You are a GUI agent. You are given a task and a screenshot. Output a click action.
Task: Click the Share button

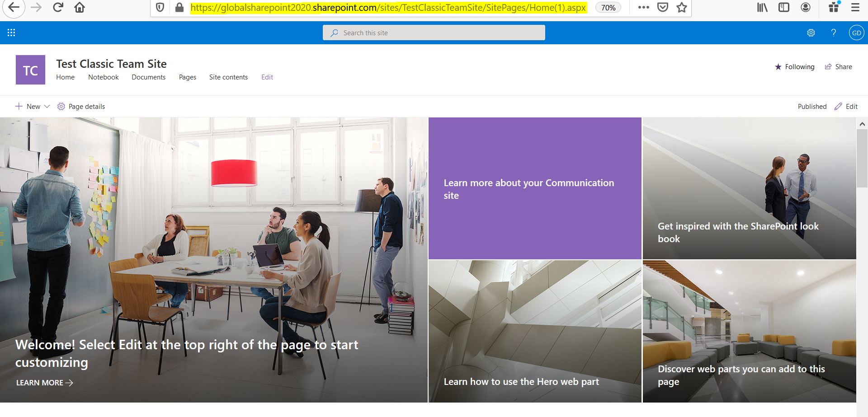(838, 67)
